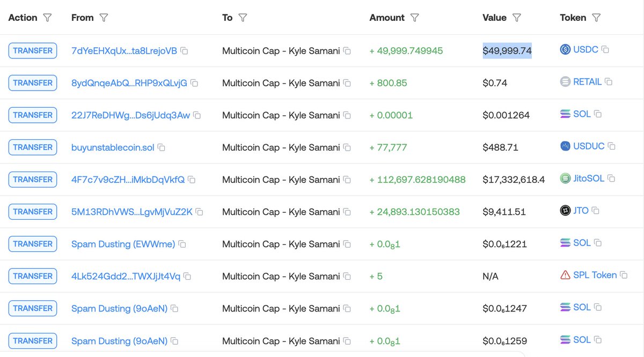Copy address 22J7ReDHWg...Ds6jUdq3Aw
Image resolution: width=644 pixels, height=357 pixels.
click(197, 115)
